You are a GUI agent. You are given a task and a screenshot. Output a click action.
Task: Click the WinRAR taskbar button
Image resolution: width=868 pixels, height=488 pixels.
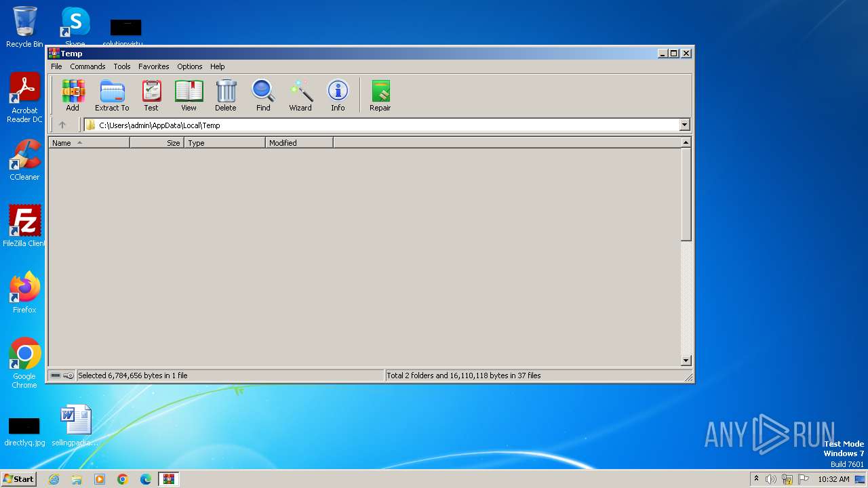(168, 479)
